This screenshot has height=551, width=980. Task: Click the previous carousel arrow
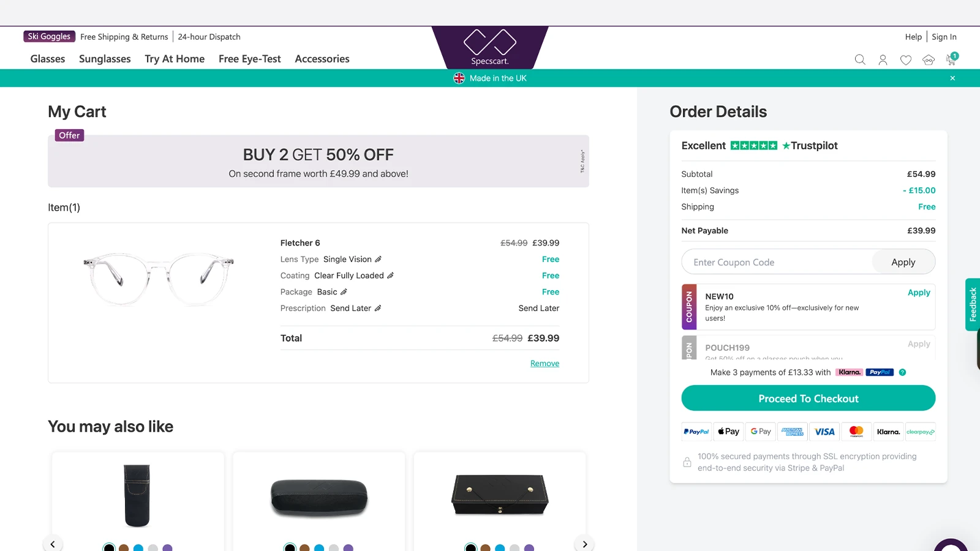coord(53,544)
